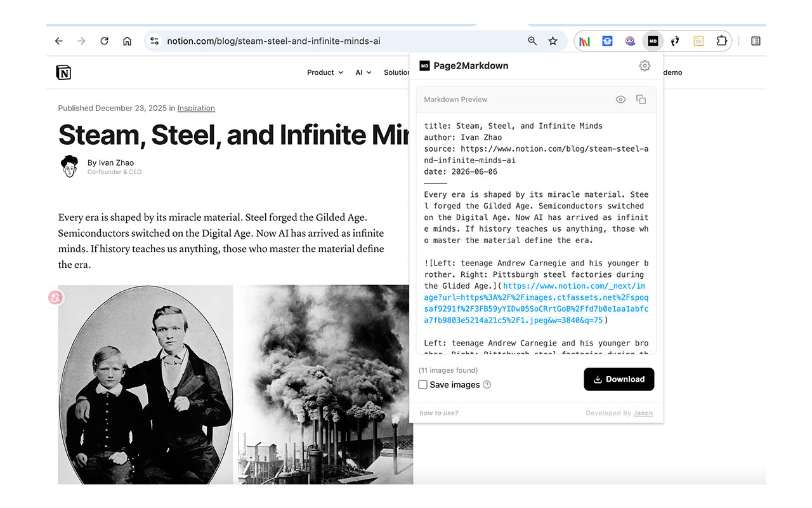The width and height of the screenshot is (812, 508).
Task: Copy markdown with the copy icon
Action: pos(641,100)
